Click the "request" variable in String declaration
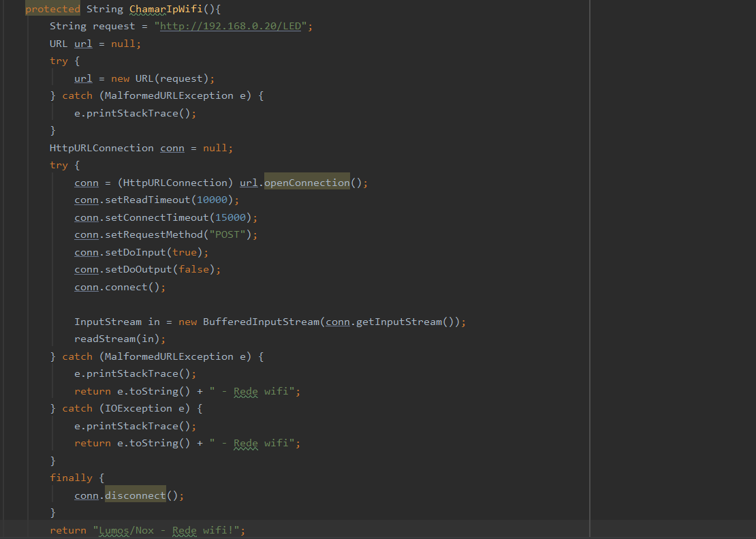 (114, 26)
